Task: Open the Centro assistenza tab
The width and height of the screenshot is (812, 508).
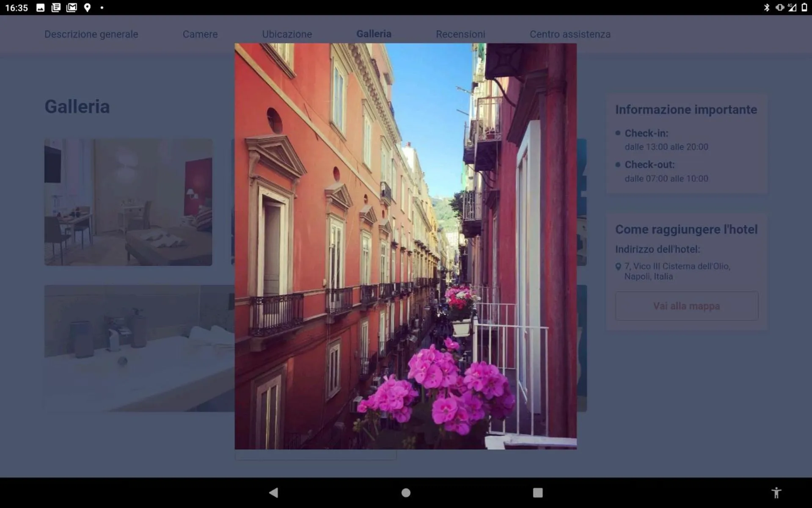Action: click(570, 34)
